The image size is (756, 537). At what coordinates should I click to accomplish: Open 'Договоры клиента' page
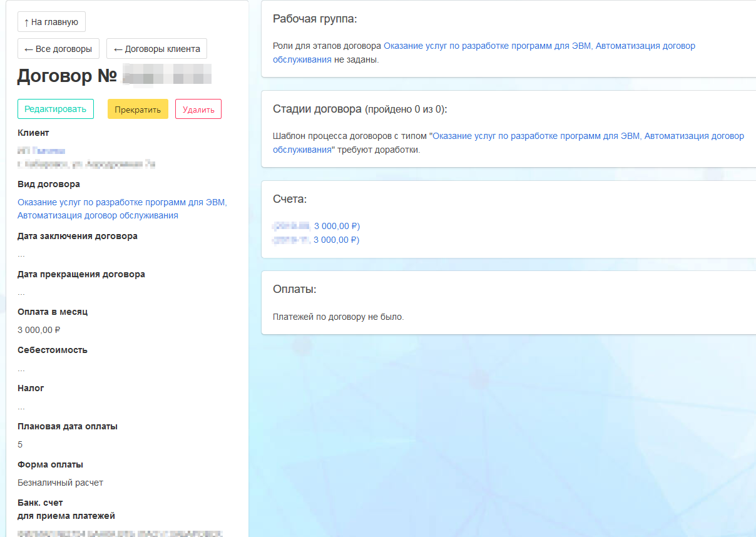(x=156, y=49)
